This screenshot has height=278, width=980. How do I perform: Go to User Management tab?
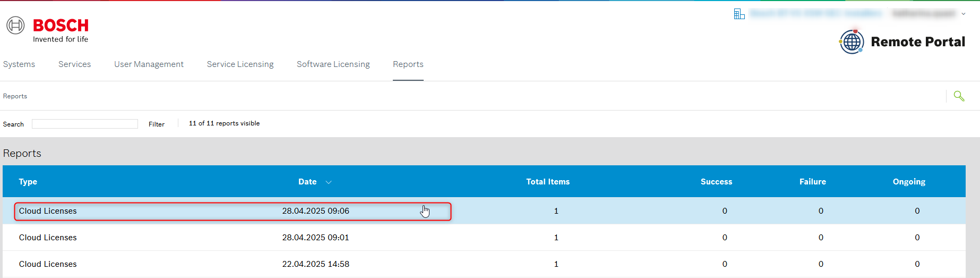tap(149, 64)
